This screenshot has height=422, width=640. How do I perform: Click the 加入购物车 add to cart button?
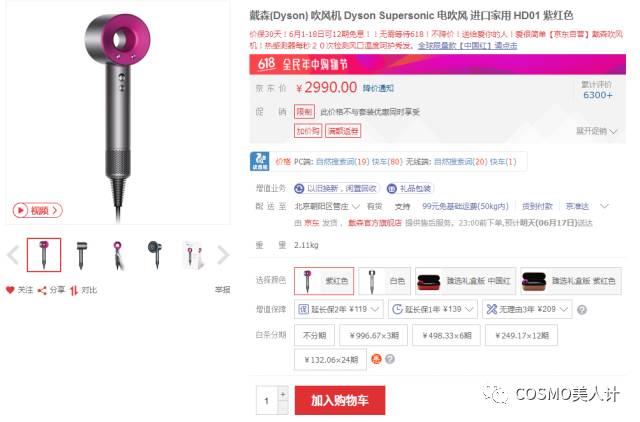click(x=340, y=400)
